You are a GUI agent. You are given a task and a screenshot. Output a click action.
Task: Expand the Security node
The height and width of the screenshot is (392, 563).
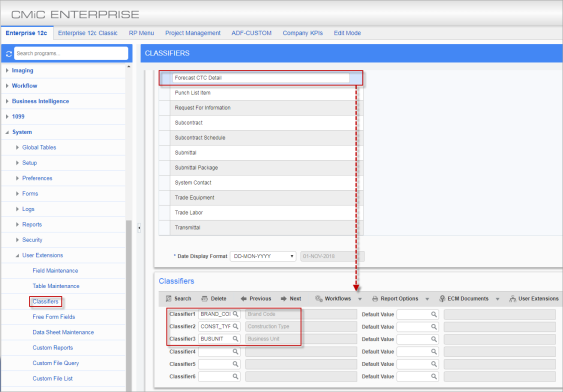point(17,240)
